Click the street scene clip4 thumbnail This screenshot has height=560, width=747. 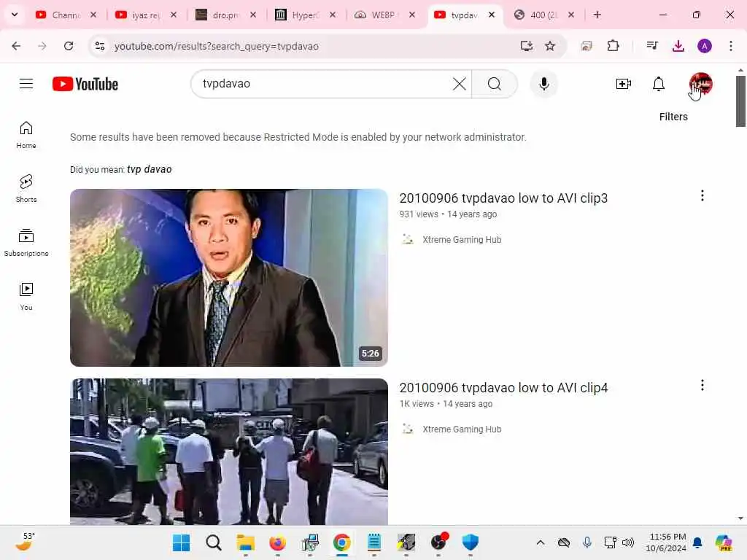[x=228, y=451]
